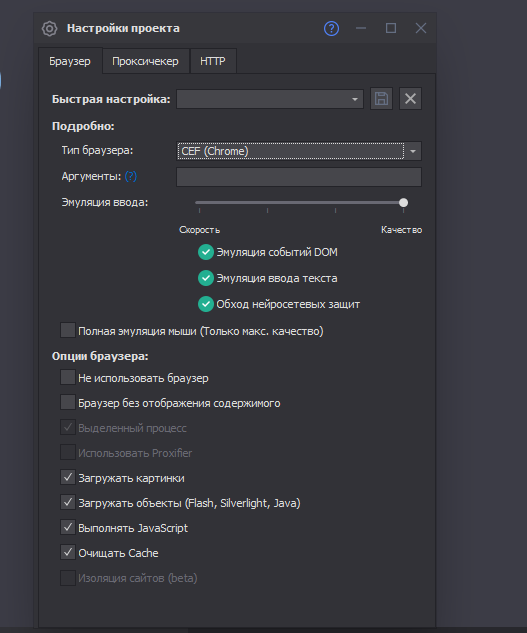The image size is (527, 633).
Task: Open the Проксичекер tab
Action: pos(145,61)
